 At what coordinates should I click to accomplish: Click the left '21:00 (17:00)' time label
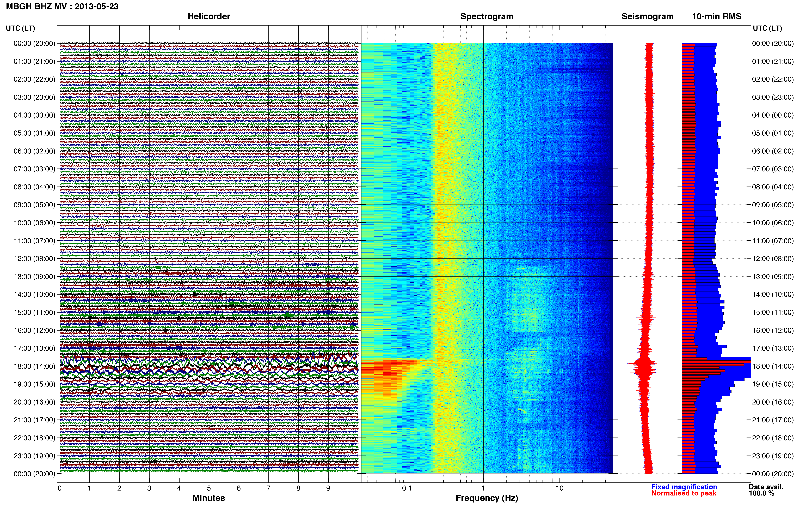(x=34, y=420)
